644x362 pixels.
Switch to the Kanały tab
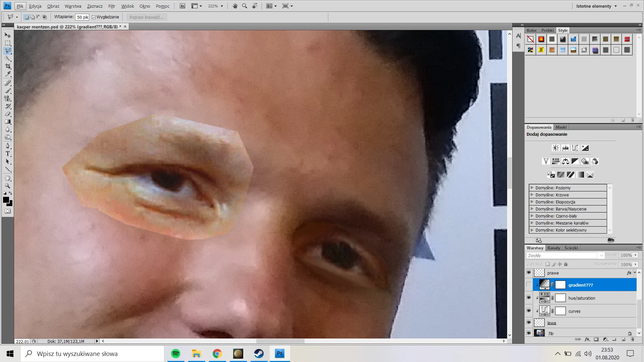click(554, 248)
